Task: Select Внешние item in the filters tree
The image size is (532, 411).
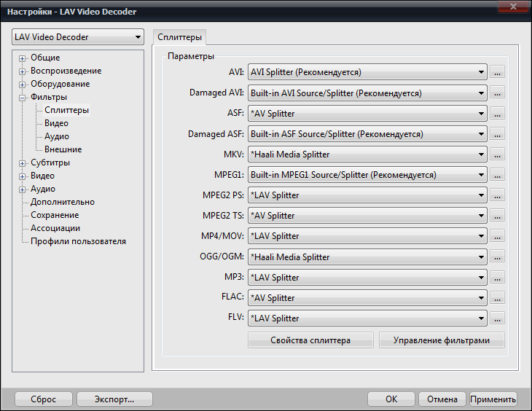Action: coord(63,149)
